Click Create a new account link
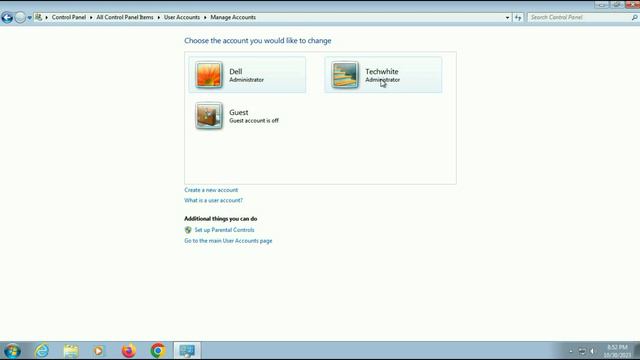 click(211, 190)
